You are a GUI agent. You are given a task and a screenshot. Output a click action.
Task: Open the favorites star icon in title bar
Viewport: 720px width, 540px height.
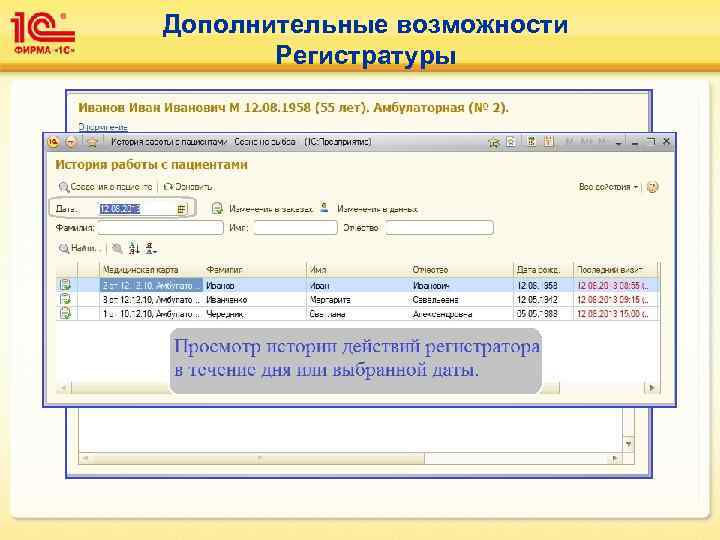494,142
